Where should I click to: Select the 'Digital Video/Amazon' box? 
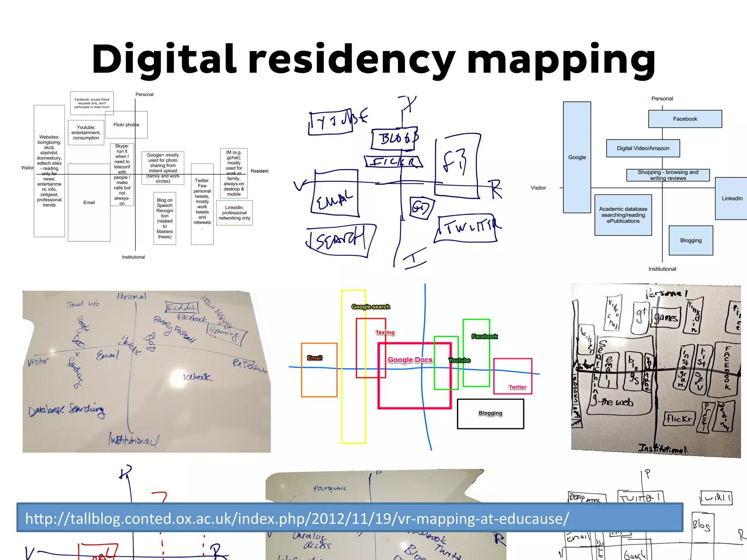[x=643, y=148]
